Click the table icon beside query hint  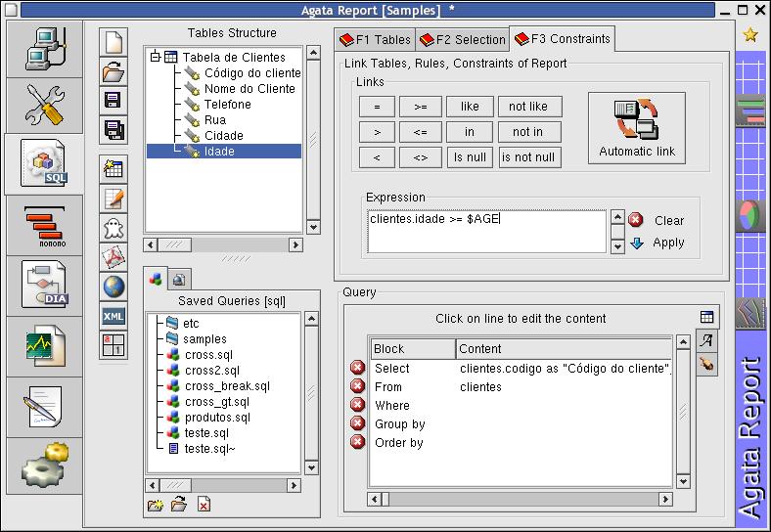tap(706, 317)
